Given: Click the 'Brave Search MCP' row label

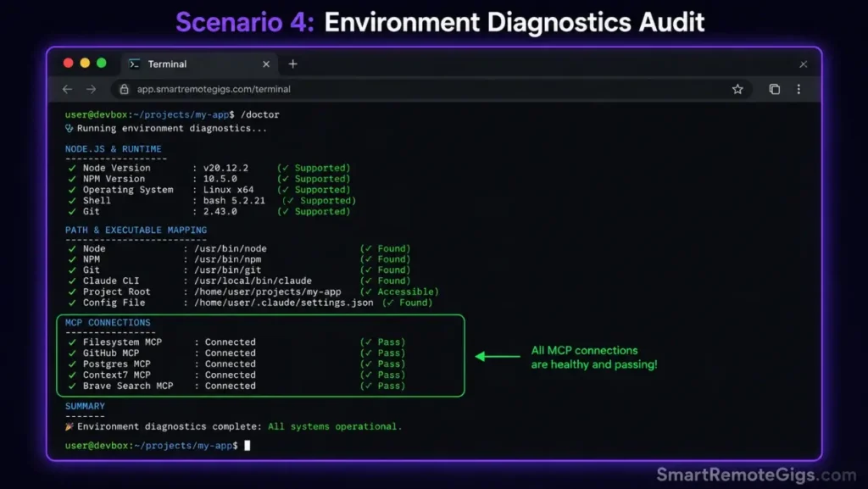Looking at the screenshot, I should pos(128,386).
